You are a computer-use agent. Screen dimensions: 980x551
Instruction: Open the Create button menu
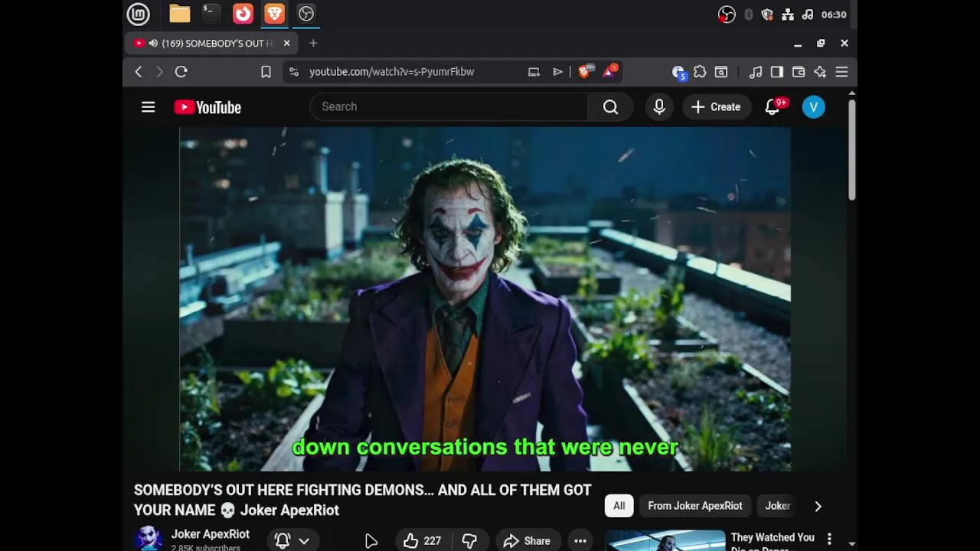716,107
